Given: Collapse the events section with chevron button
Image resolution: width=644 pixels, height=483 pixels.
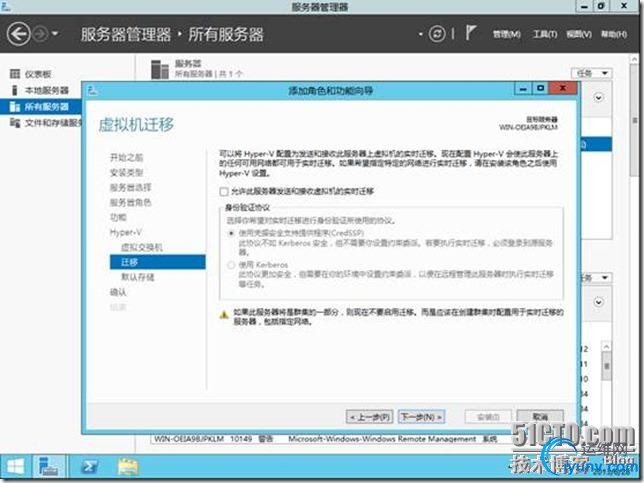Looking at the screenshot, I should click(x=598, y=302).
